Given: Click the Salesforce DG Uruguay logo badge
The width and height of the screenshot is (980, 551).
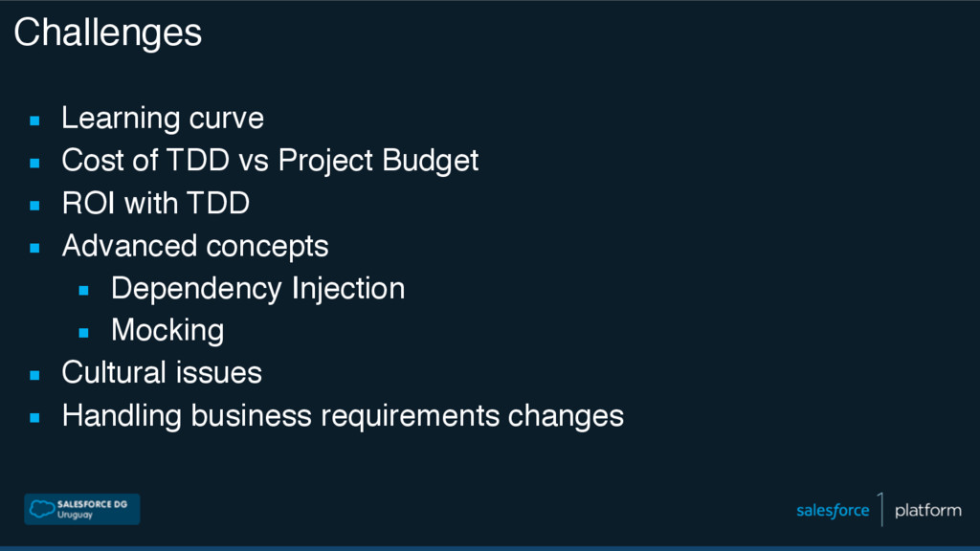Looking at the screenshot, I should pyautogui.click(x=82, y=509).
